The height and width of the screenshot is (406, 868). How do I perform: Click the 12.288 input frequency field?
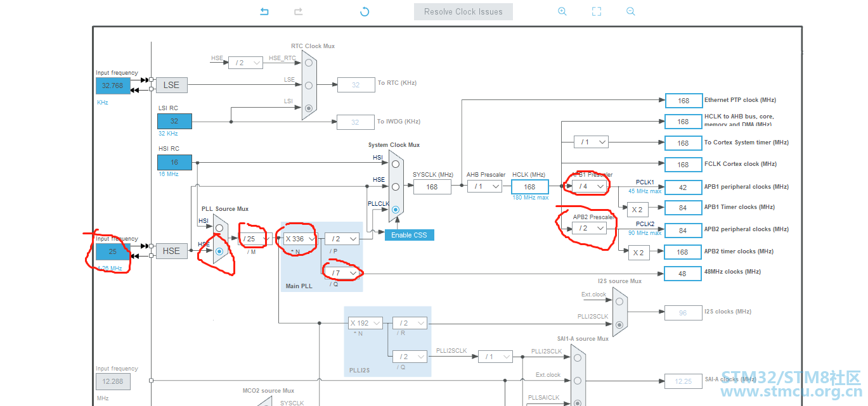point(113,381)
